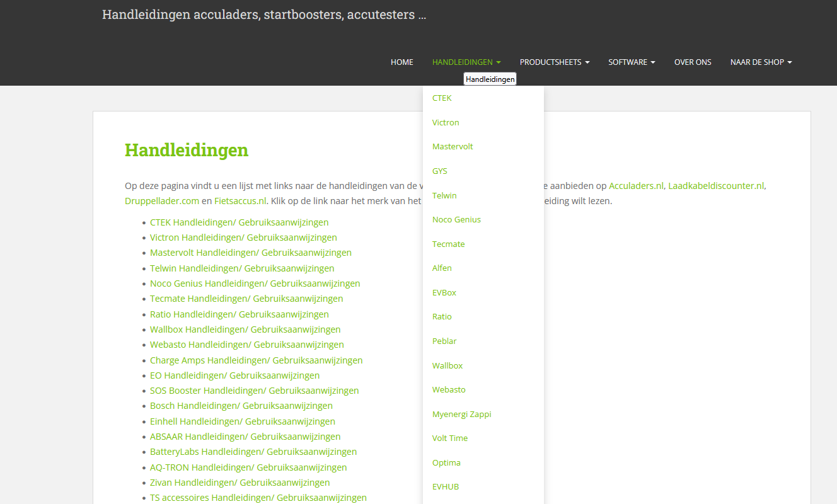Choose GYS from the dropdown menu
The height and width of the screenshot is (504, 837).
[x=440, y=171]
